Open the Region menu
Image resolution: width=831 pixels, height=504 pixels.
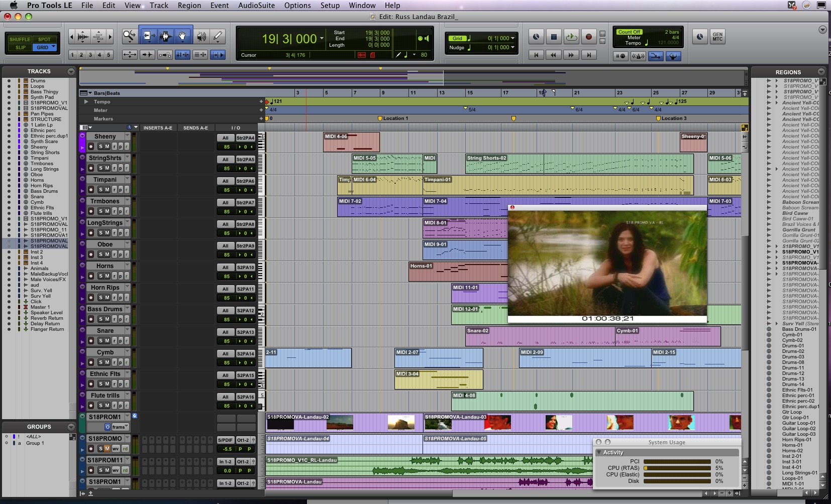189,6
